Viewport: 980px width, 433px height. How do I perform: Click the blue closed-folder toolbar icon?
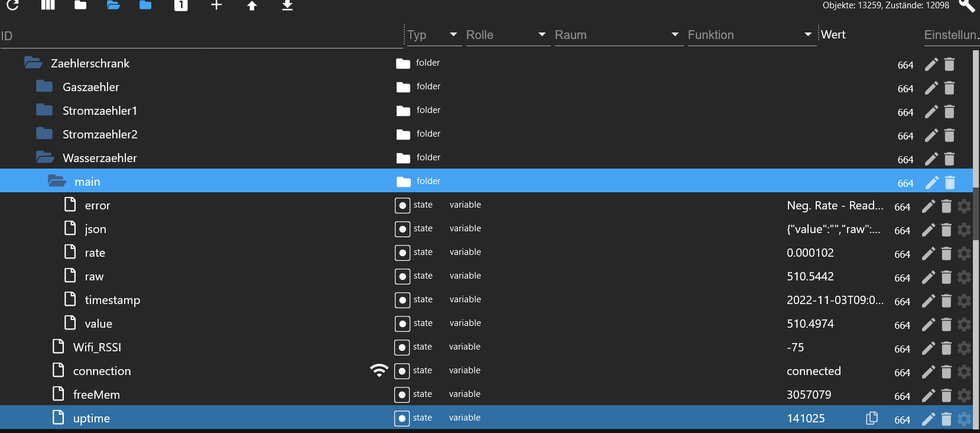[x=145, y=5]
